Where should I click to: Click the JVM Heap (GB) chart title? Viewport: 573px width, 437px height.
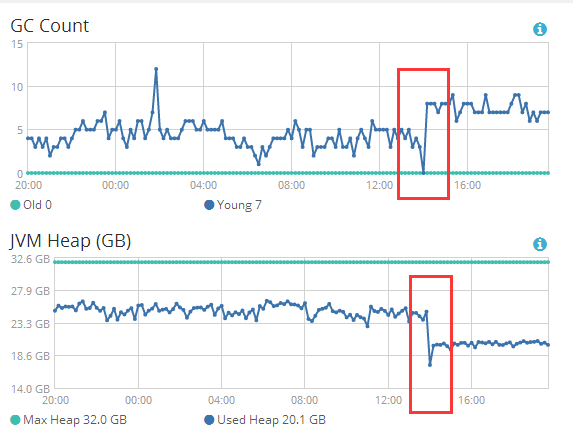tap(70, 241)
